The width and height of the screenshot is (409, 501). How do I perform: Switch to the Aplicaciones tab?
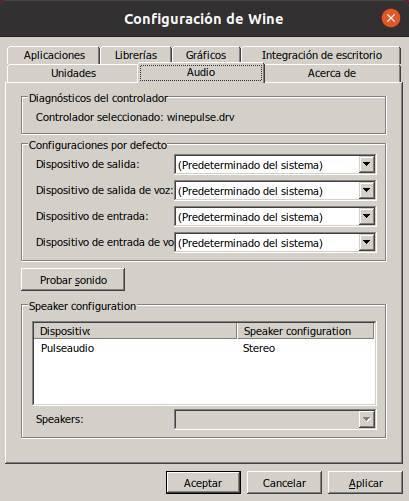coord(53,55)
